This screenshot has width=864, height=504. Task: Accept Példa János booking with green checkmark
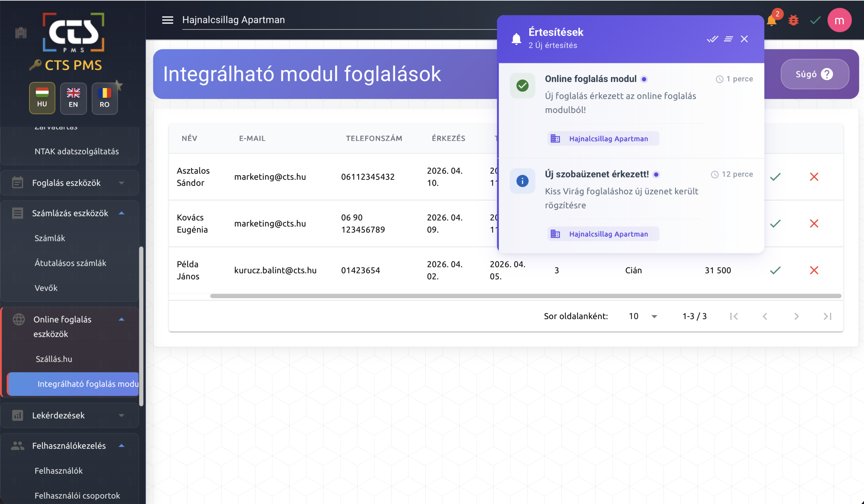pyautogui.click(x=775, y=270)
